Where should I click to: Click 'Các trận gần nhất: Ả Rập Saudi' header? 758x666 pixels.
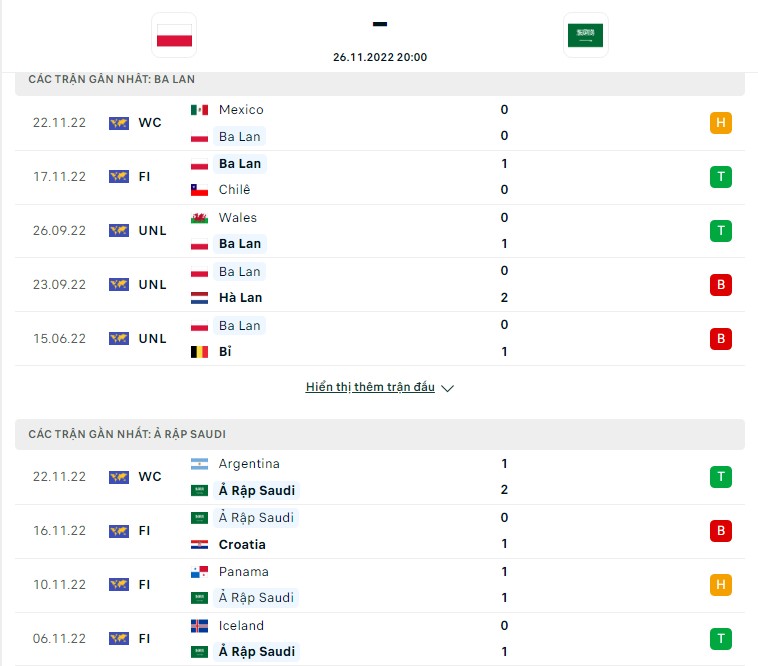(x=379, y=434)
